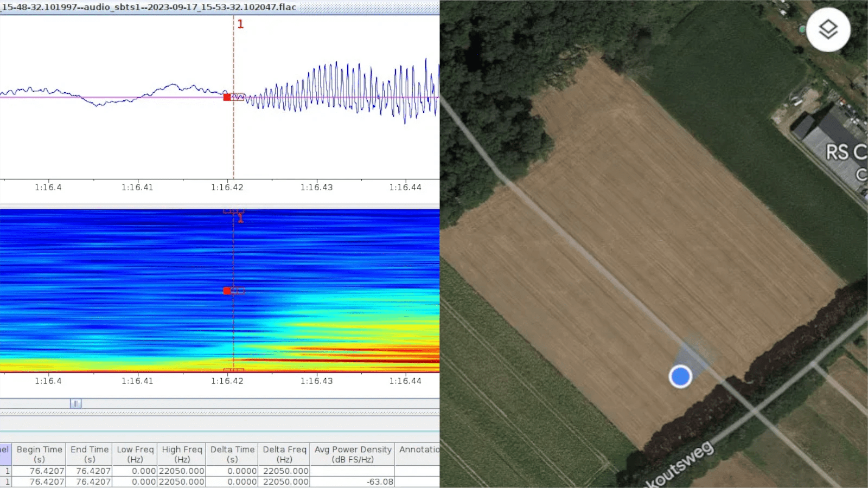Select the red "1" selection label in the waveform

click(240, 24)
